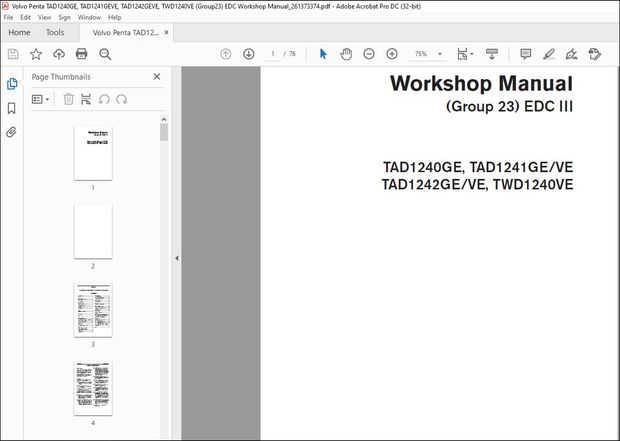Image resolution: width=620 pixels, height=441 pixels.
Task: Add document to starred favorites
Action: (36, 54)
